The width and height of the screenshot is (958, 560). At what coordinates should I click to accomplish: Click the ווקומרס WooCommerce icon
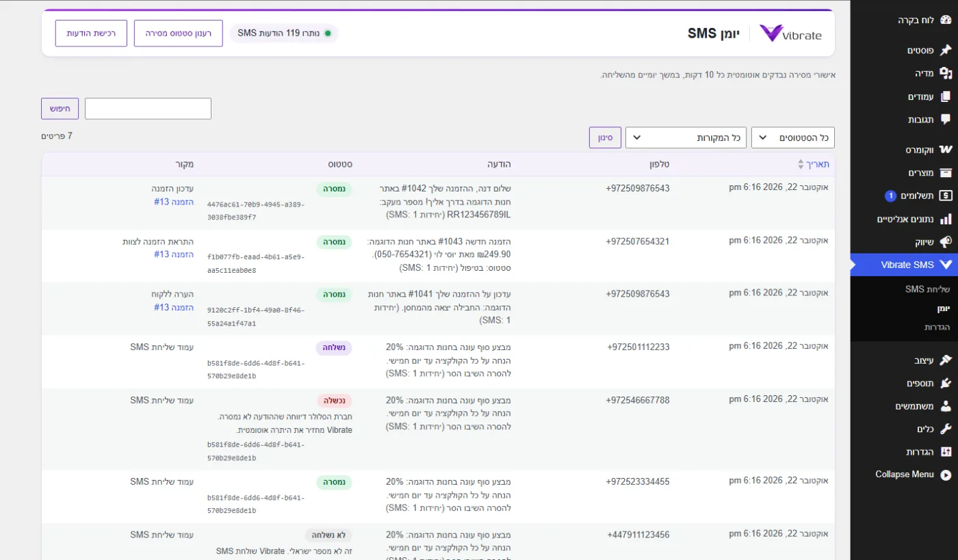click(x=946, y=149)
